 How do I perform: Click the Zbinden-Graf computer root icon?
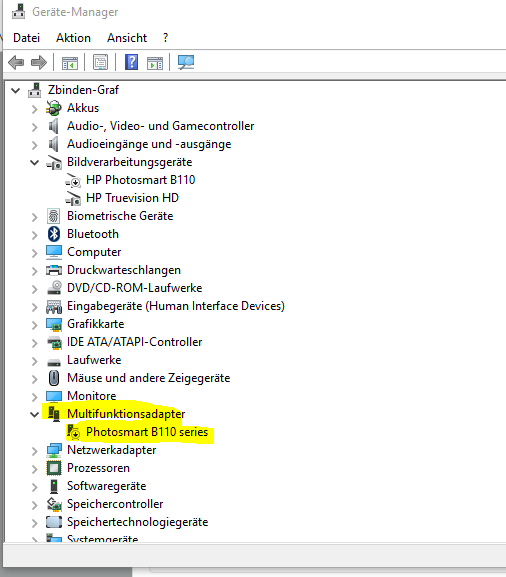point(34,90)
